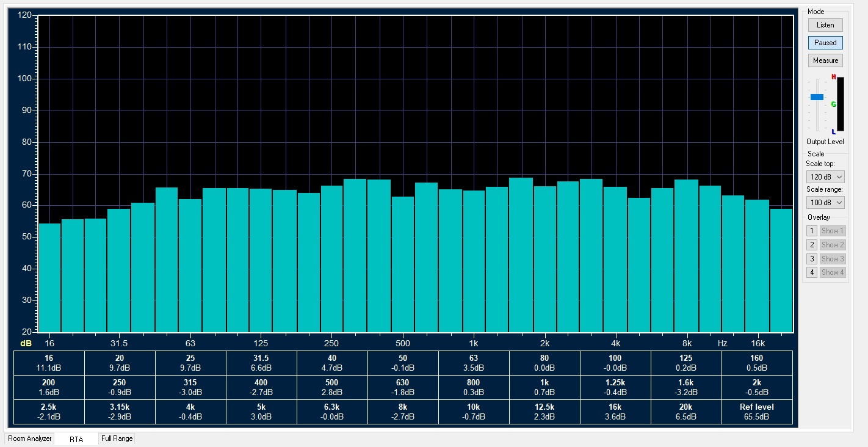
Task: Select overlay slot 4 button
Action: click(812, 272)
